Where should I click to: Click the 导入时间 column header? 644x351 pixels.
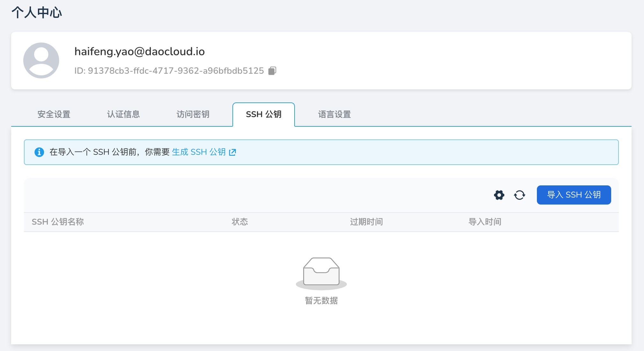[485, 222]
